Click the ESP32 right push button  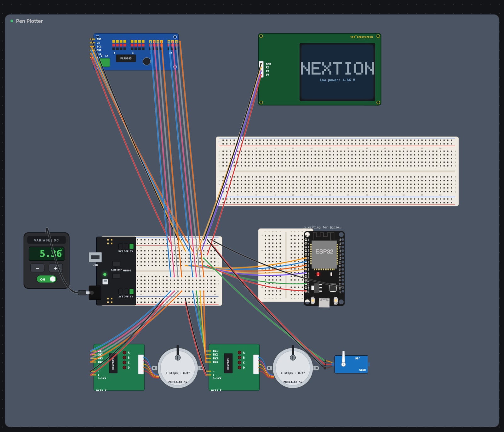click(336, 300)
